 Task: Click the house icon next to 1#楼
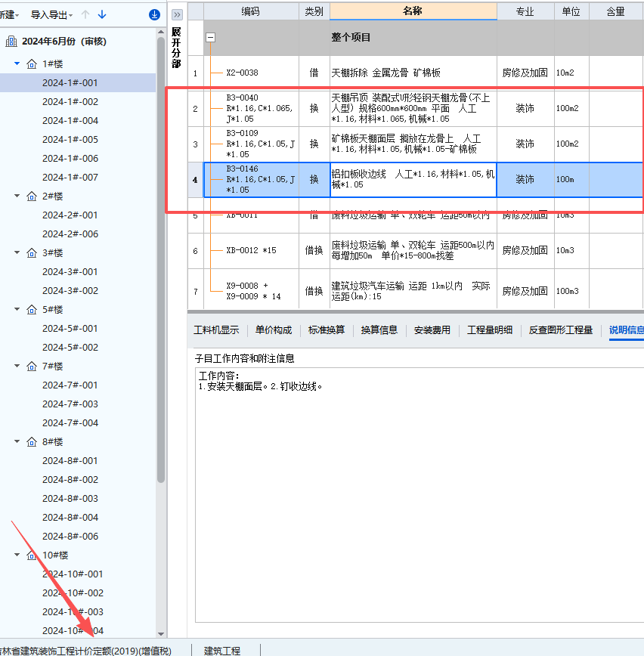32,63
